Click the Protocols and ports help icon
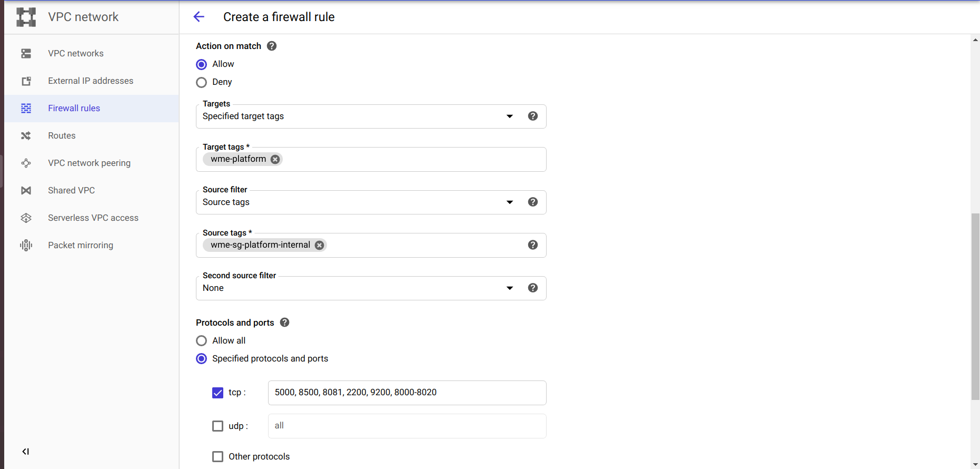 285,323
